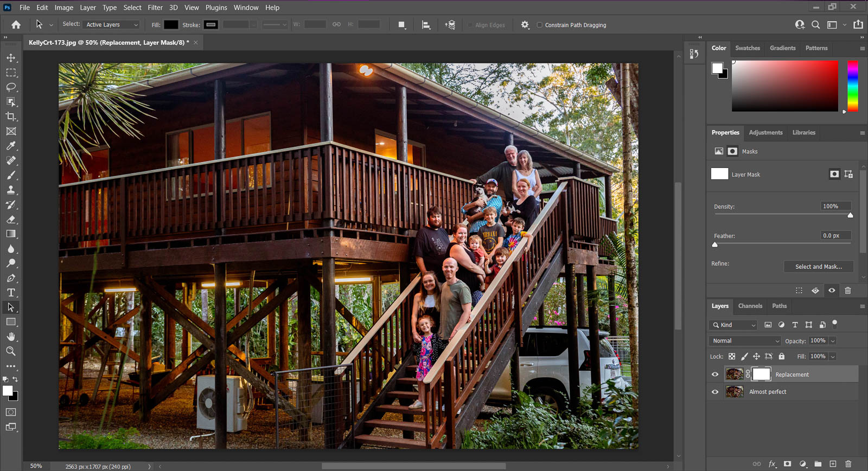This screenshot has width=868, height=471.
Task: Select the Zoom tool
Action: click(11, 351)
